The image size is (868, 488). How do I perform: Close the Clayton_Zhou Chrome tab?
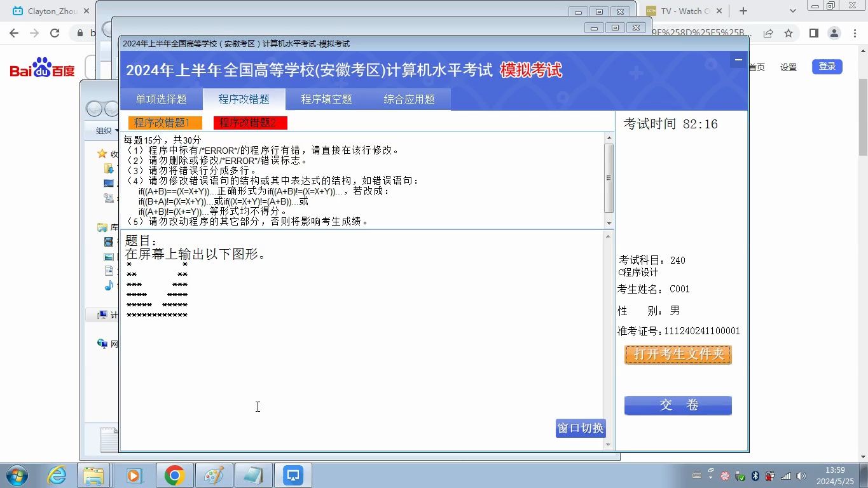coord(86,11)
